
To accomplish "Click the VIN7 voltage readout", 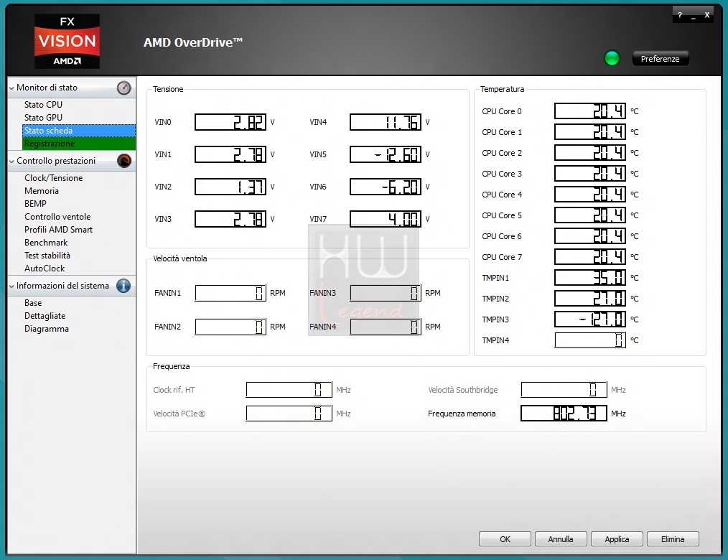I will pos(386,219).
